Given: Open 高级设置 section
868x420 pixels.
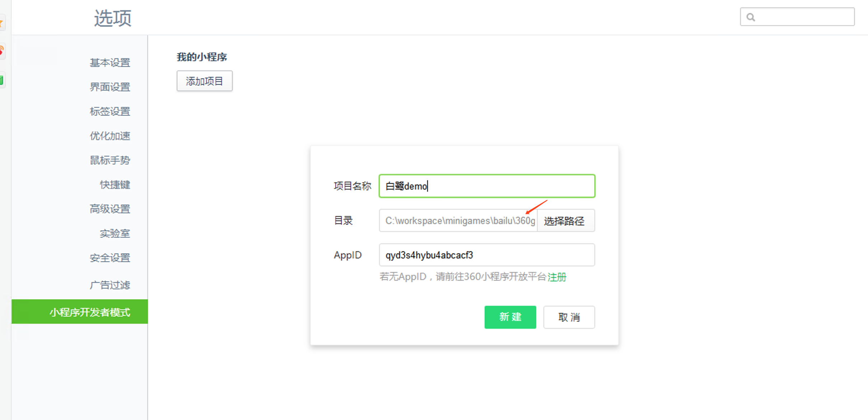Looking at the screenshot, I should pos(110,209).
